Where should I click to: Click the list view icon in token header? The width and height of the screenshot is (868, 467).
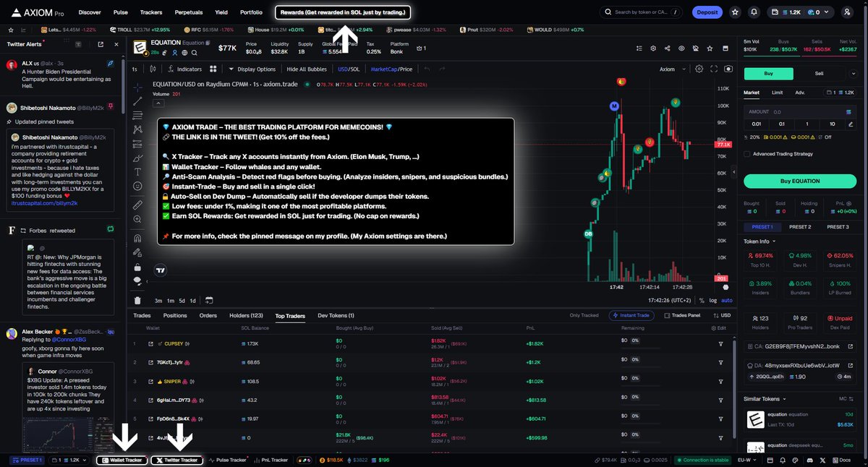(x=639, y=48)
